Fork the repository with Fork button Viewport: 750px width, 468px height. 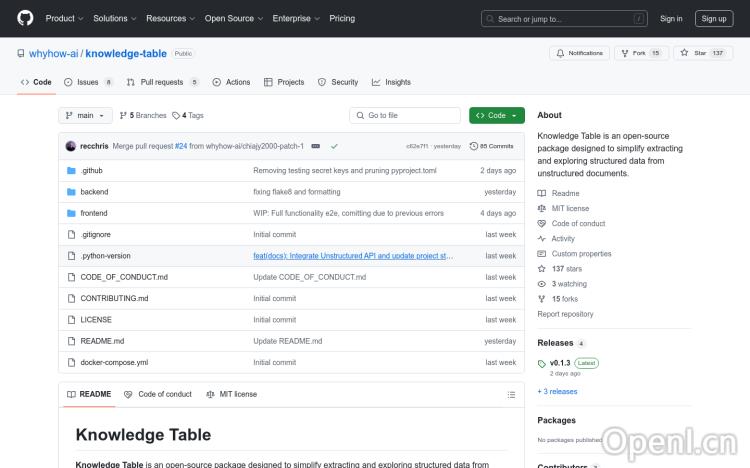(x=641, y=53)
